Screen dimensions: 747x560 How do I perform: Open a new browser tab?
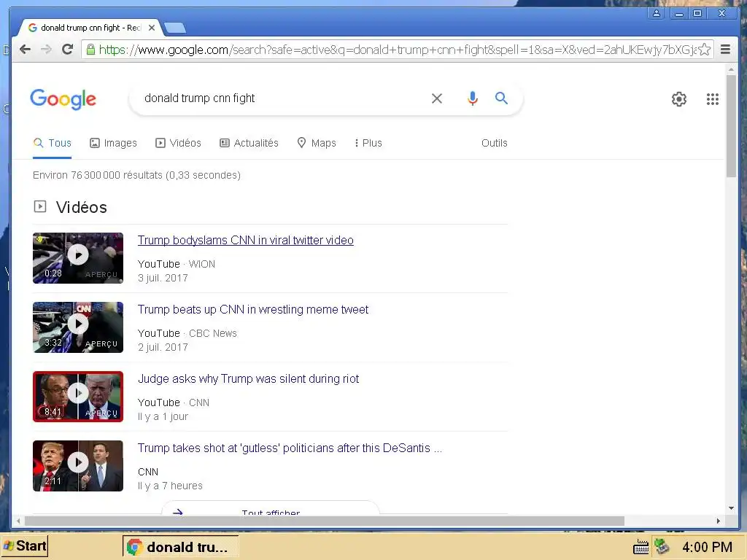coord(175,28)
